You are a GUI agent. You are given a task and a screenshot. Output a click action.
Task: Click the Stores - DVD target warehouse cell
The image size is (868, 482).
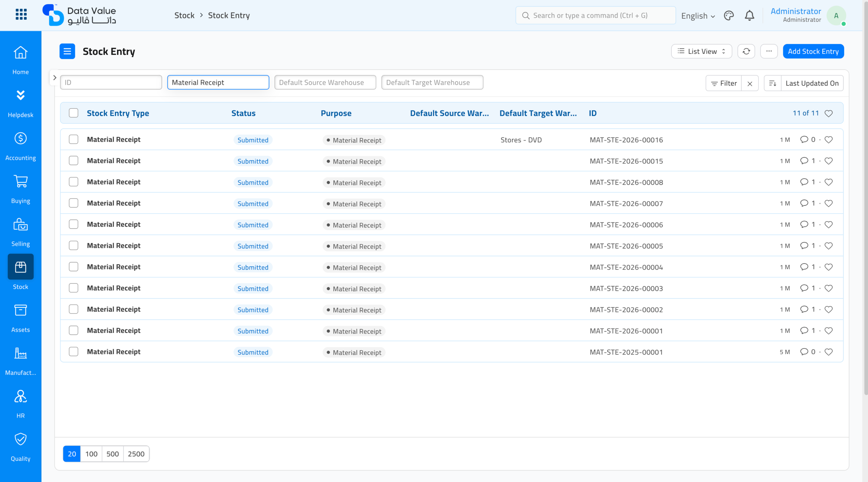coord(521,140)
